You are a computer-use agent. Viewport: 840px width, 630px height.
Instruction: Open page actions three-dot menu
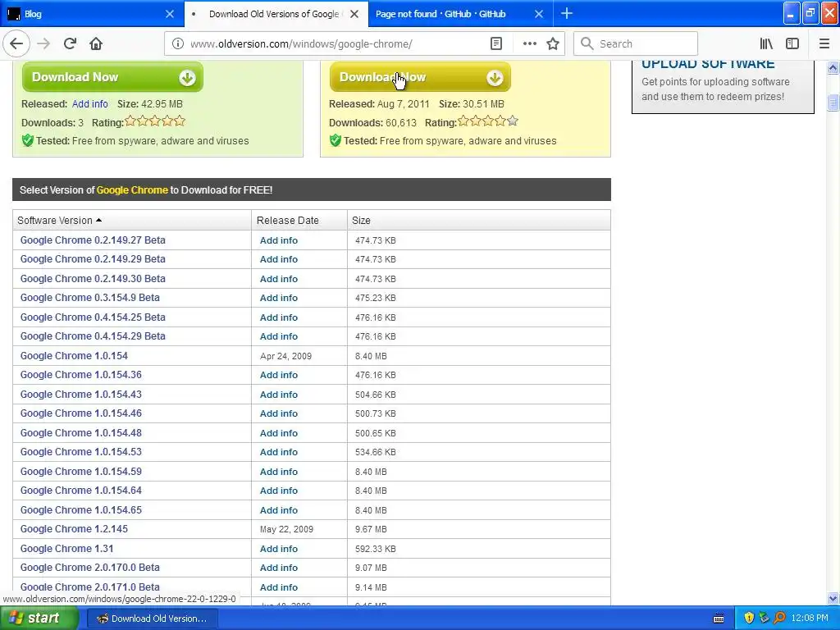tap(529, 44)
